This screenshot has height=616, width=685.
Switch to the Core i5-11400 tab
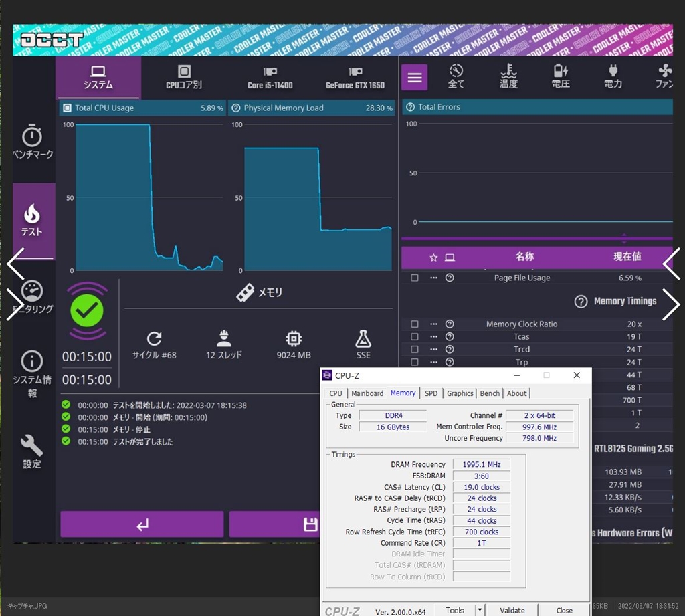(270, 78)
